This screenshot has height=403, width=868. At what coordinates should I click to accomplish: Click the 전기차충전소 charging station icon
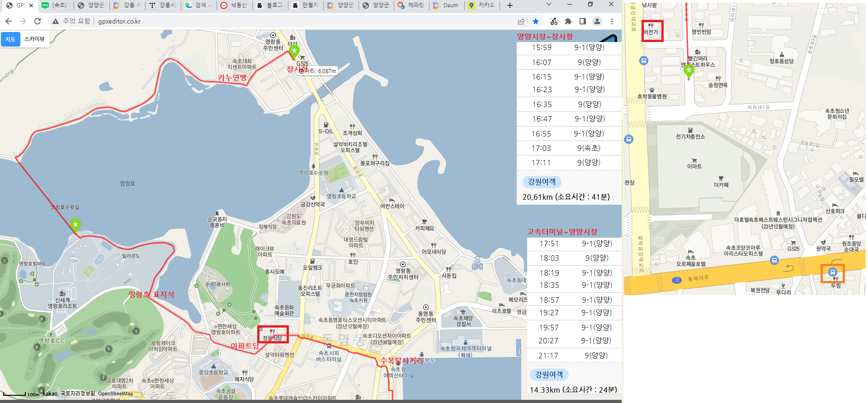click(x=690, y=131)
